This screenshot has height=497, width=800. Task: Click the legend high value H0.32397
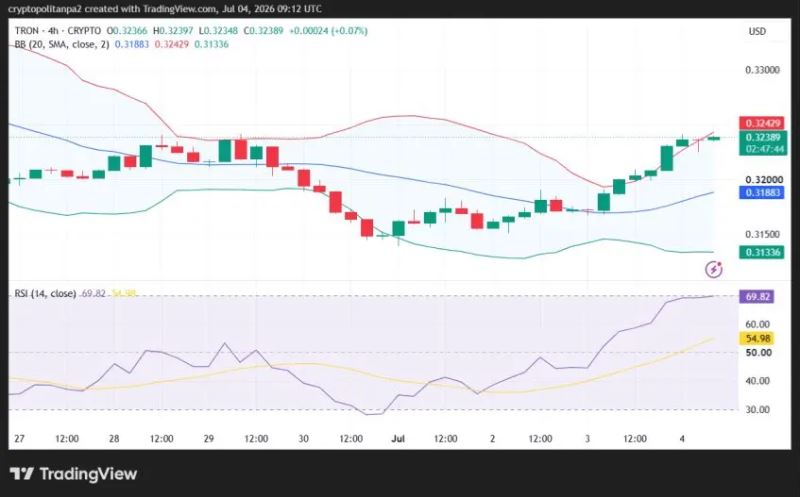pyautogui.click(x=173, y=31)
